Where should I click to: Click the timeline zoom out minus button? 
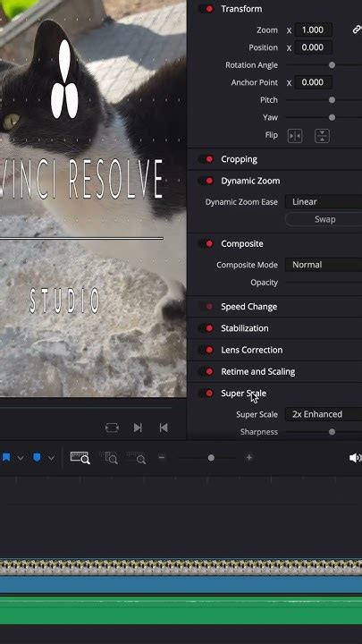point(162,457)
